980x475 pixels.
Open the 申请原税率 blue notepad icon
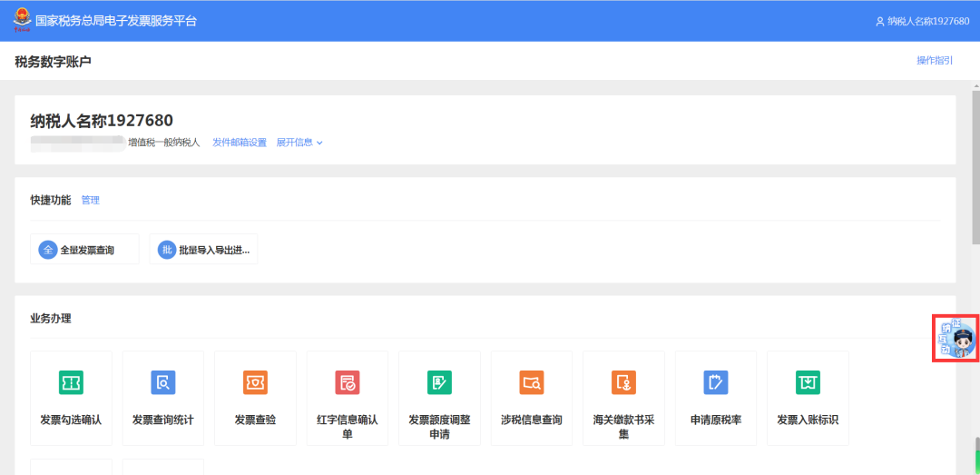click(x=716, y=382)
